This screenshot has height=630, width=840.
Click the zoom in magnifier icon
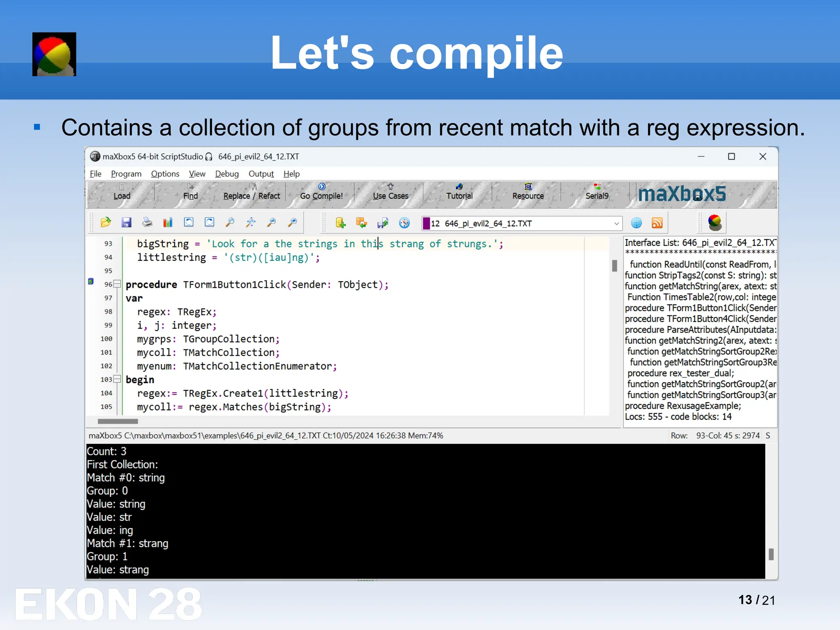click(292, 222)
